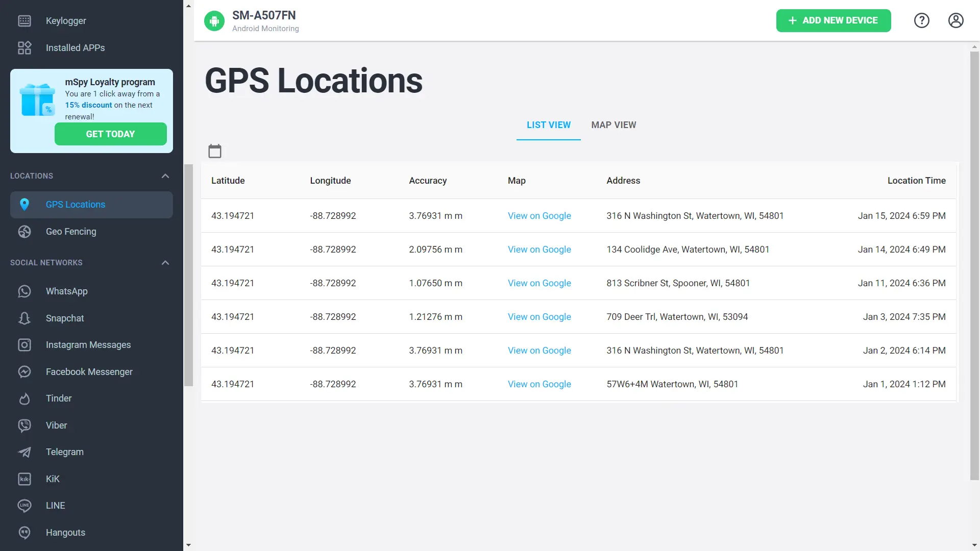980x551 pixels.
Task: Click the Add New Device button
Action: click(834, 20)
